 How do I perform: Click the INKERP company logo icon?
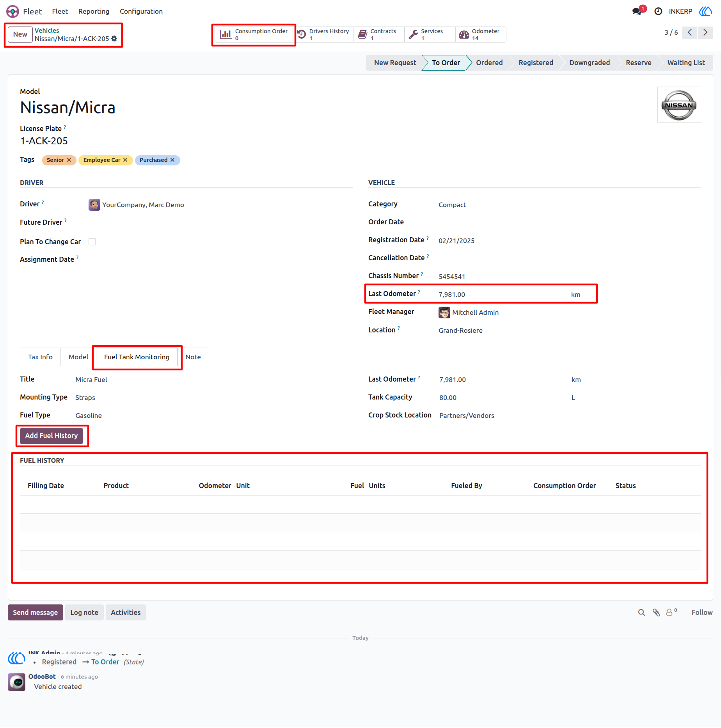tap(705, 11)
